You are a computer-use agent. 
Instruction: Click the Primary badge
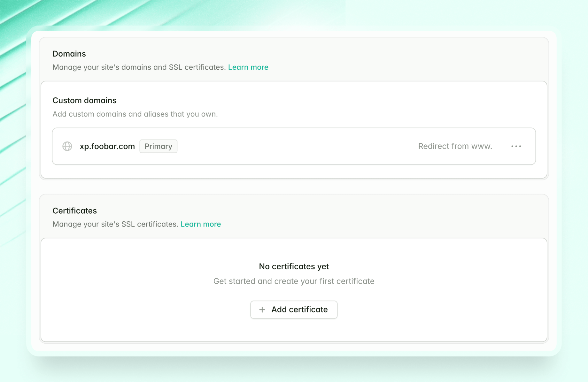tap(158, 146)
